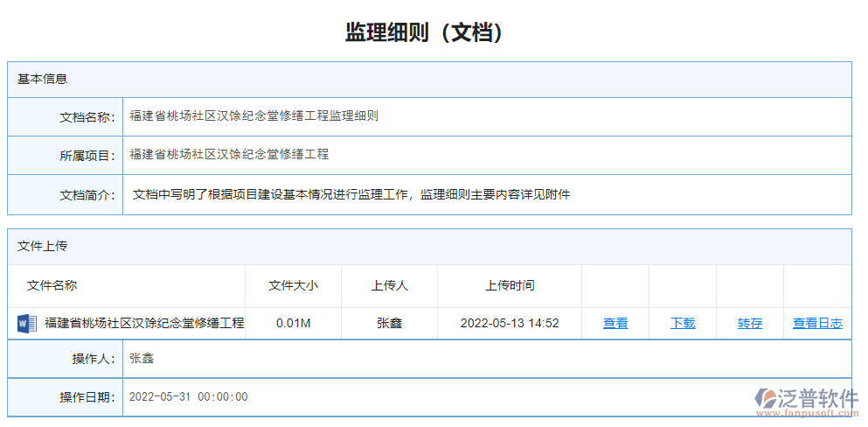868x427 pixels.
Task: Click the uploaded file name 福建省桃场社区汉馀纪念堂修缮工程
Action: tap(144, 324)
